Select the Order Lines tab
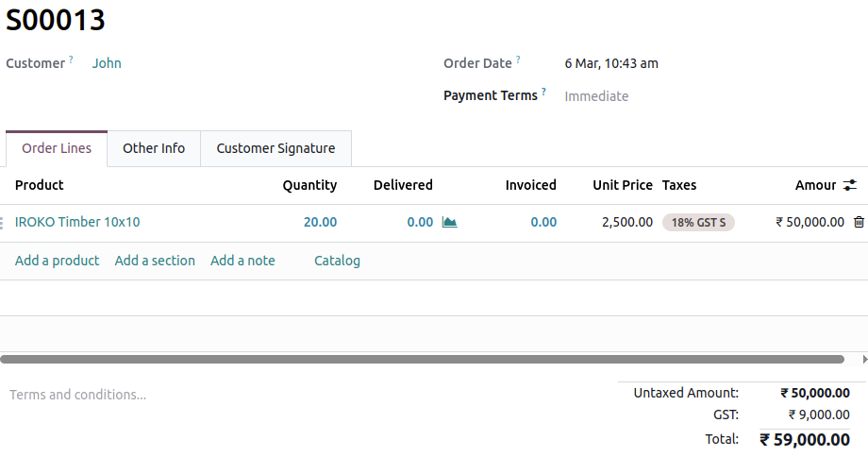 [x=57, y=148]
